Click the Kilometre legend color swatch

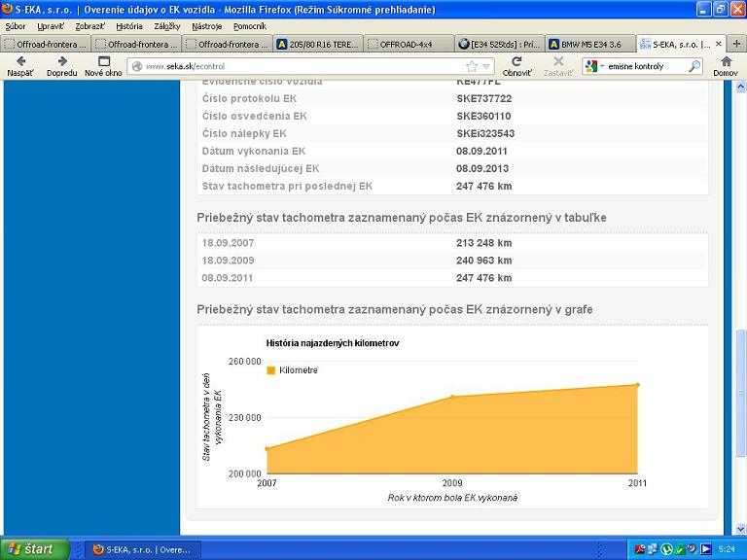click(271, 370)
